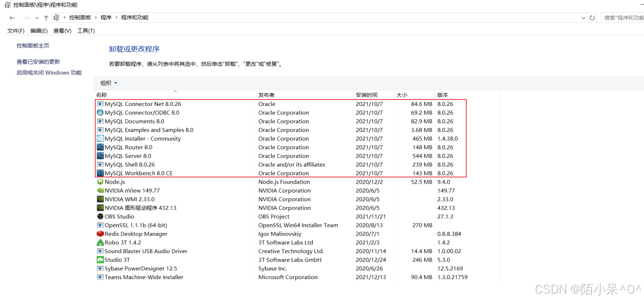The image size is (644, 301).
Task: Click the MySQL Connector/ODBC 8.0 icon
Action: (100, 113)
